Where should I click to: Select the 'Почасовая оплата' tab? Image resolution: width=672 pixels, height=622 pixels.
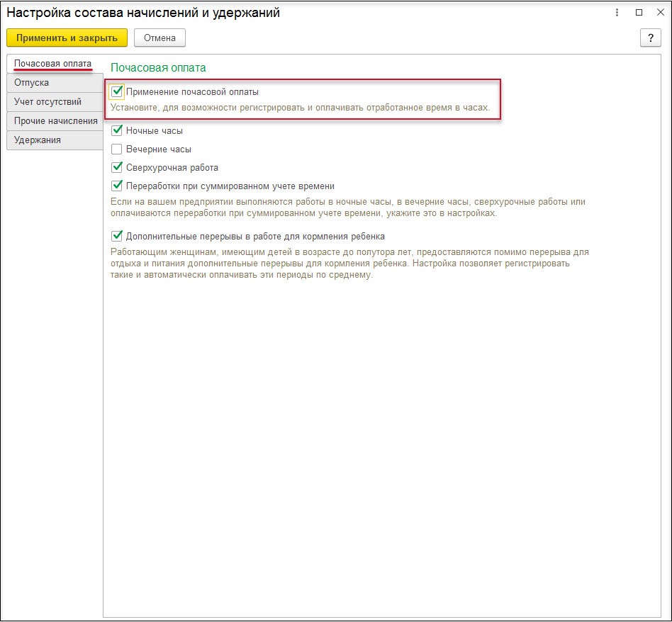55,63
